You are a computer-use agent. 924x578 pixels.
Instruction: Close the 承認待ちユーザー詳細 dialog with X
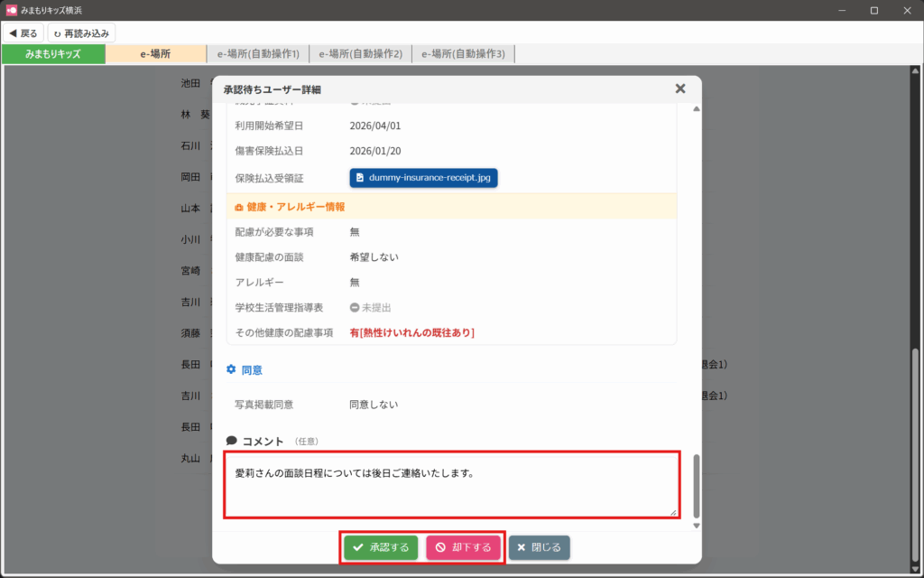tap(680, 89)
